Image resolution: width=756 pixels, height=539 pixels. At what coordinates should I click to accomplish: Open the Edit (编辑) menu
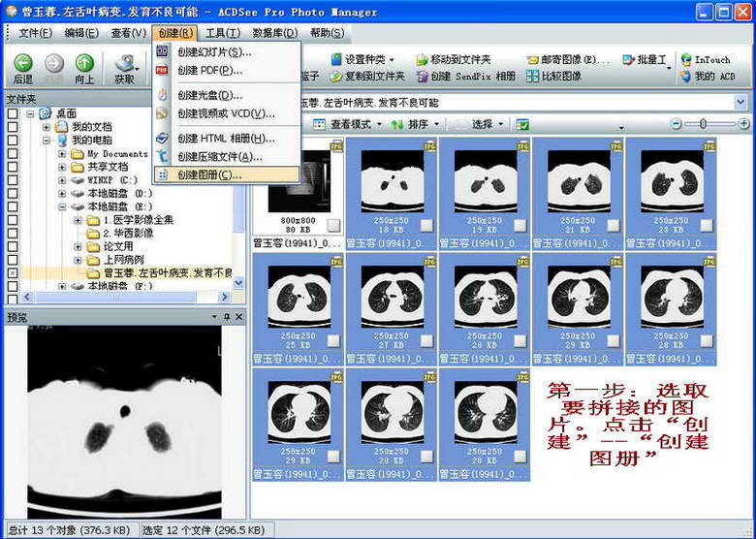coord(81,33)
